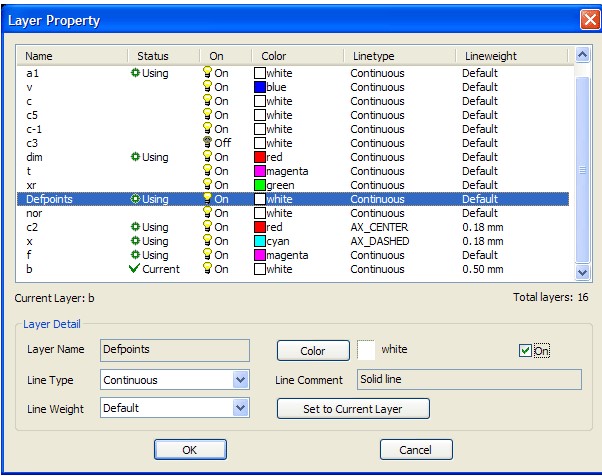Click the layer list scrollbar down arrow
Viewport: 602px width, 476px height.
click(x=584, y=272)
